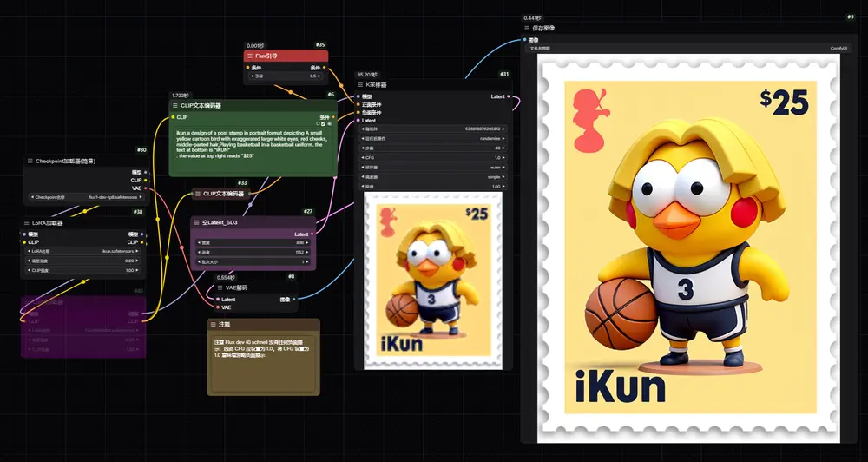
Task: Open the Flux引导 node menu icon
Action: (x=250, y=56)
